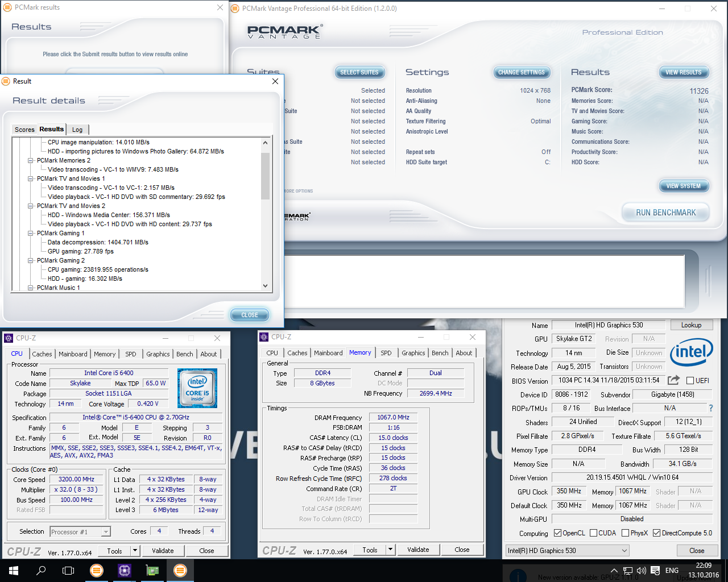Collapse the PCMark Memories 2 tree node
Screen dimensions: 728x582
coord(31,160)
